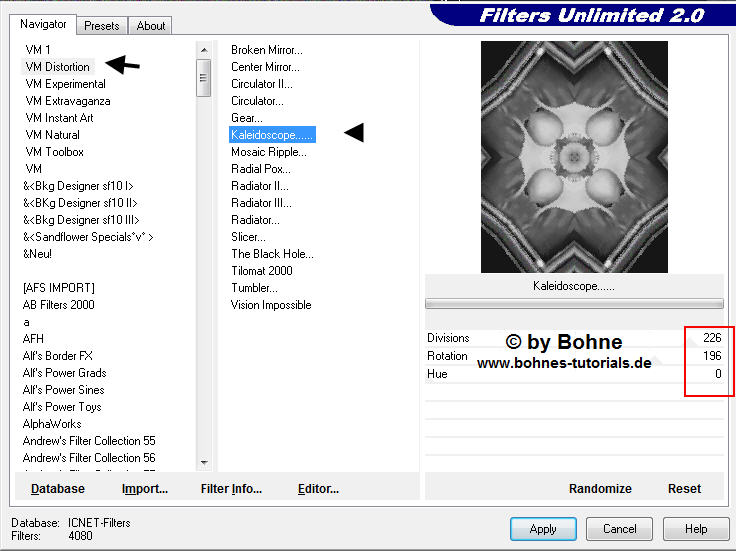Click the Apply button
The width and height of the screenshot is (736, 551).
543,529
